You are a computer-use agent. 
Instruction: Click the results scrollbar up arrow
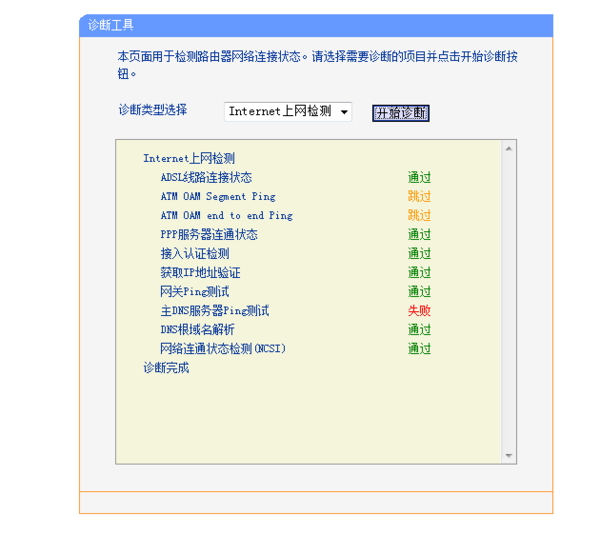509,148
